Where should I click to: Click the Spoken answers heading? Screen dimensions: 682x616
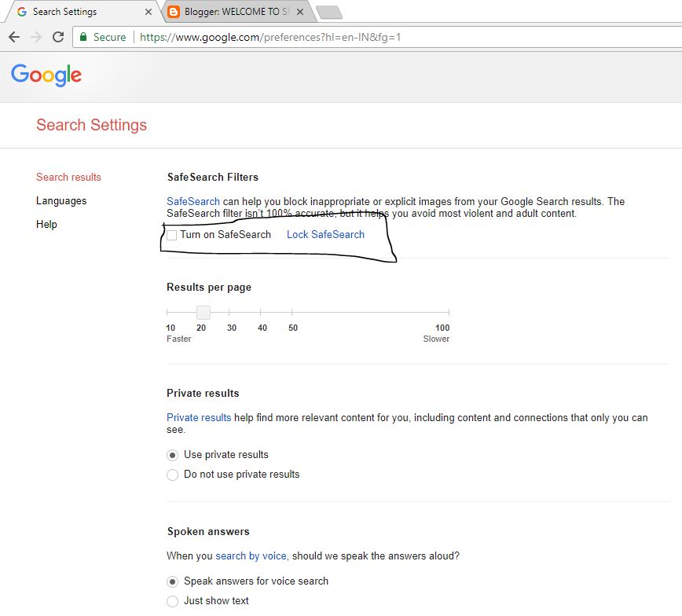coord(208,532)
